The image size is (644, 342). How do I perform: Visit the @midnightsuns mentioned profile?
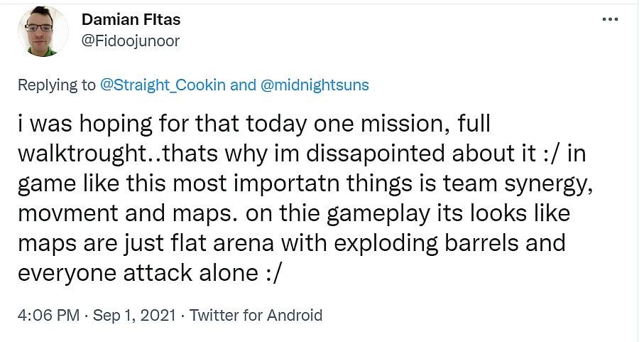[315, 85]
